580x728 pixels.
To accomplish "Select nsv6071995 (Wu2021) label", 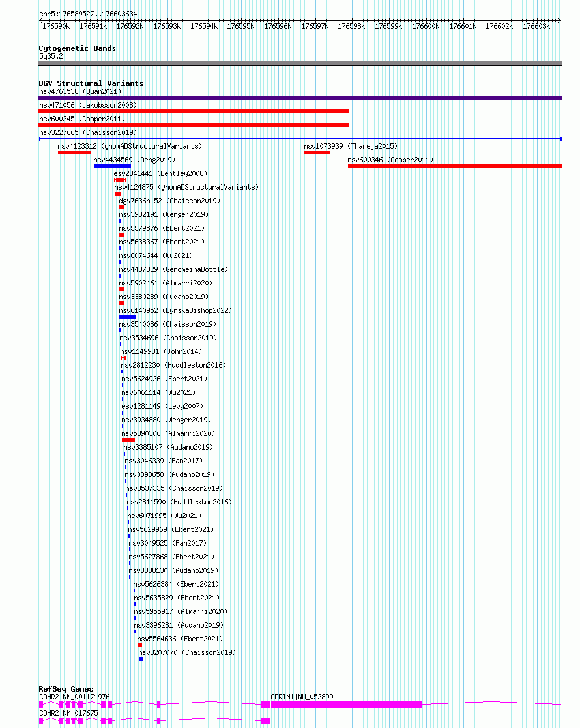I will 164,516.
